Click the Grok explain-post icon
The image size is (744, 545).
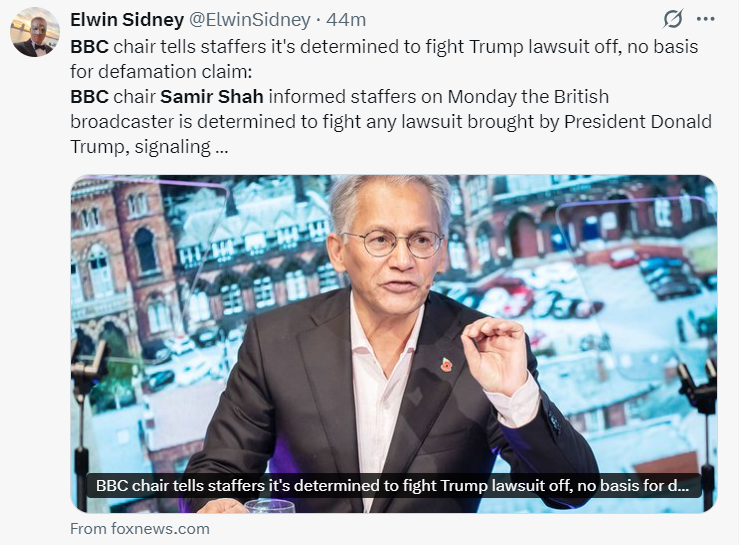click(x=673, y=19)
